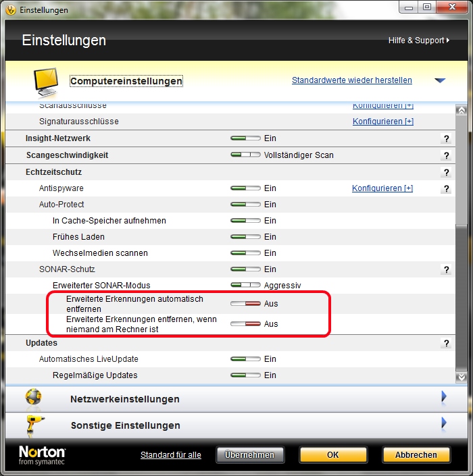The width and height of the screenshot is (473, 476).
Task: Expand Netzwerkeinstellungen arrow
Action: pos(444,396)
